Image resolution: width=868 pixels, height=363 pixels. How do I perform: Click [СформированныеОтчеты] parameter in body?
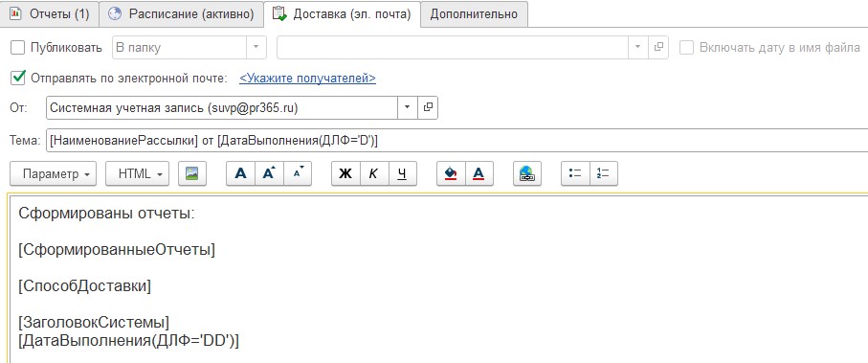117,250
